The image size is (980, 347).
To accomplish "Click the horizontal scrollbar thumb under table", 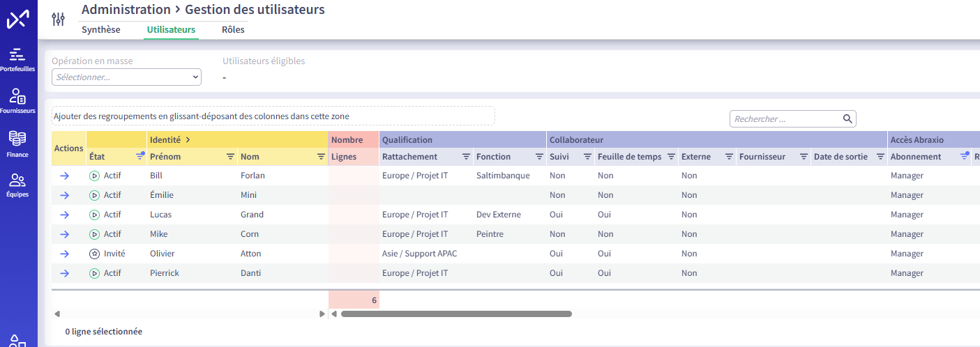I will (x=456, y=314).
